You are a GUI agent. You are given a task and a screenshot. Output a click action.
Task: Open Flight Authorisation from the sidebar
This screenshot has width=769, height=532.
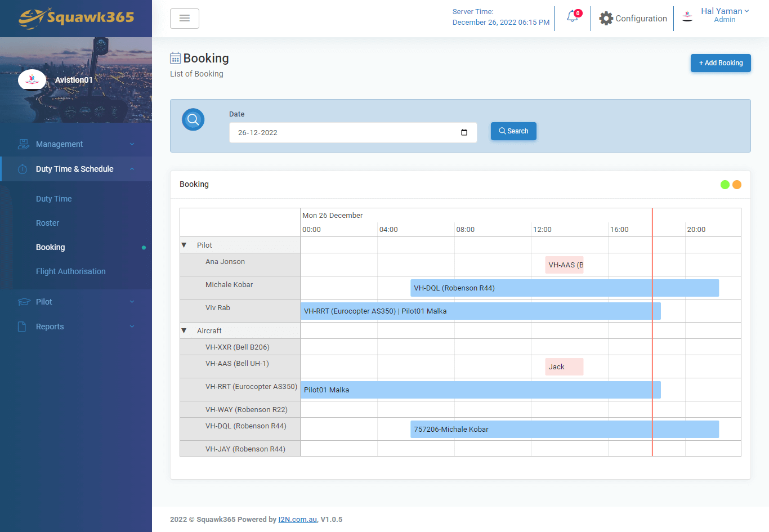70,271
